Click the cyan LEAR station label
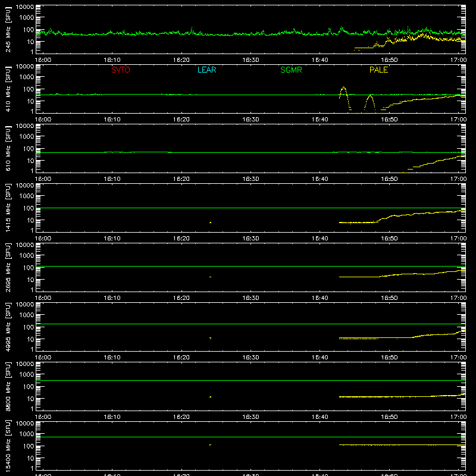This screenshot has width=476, height=476. point(206,70)
